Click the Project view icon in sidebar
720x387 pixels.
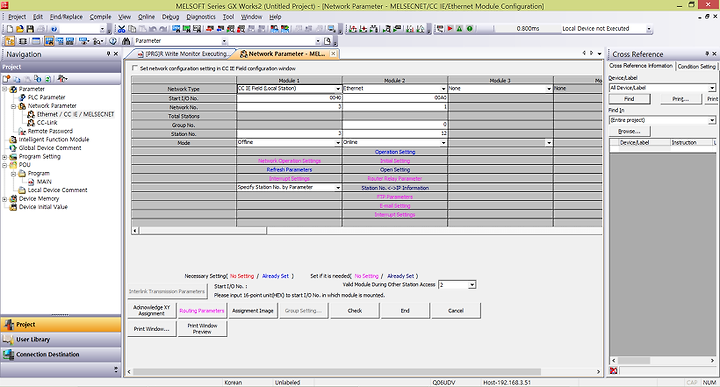point(9,325)
